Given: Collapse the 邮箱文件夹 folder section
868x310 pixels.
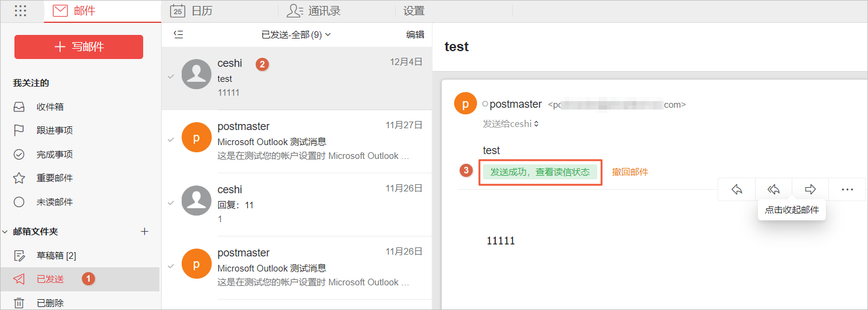Looking at the screenshot, I should 5,232.
